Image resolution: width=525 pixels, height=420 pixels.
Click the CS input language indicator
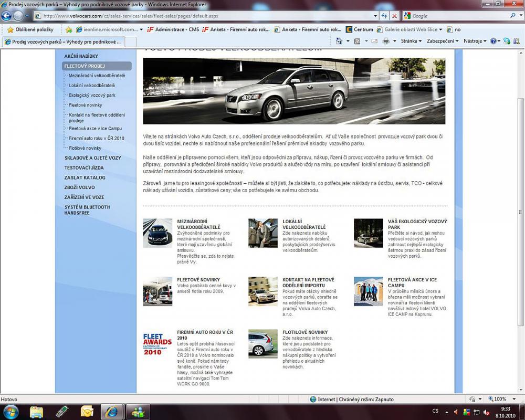point(435,411)
